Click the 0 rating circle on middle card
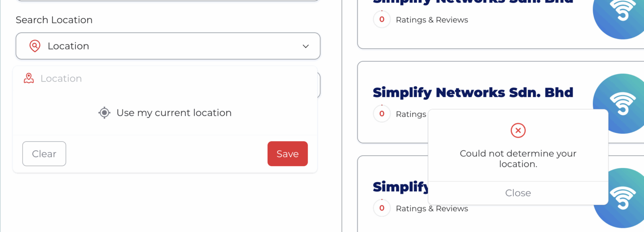The height and width of the screenshot is (232, 644). click(x=382, y=114)
